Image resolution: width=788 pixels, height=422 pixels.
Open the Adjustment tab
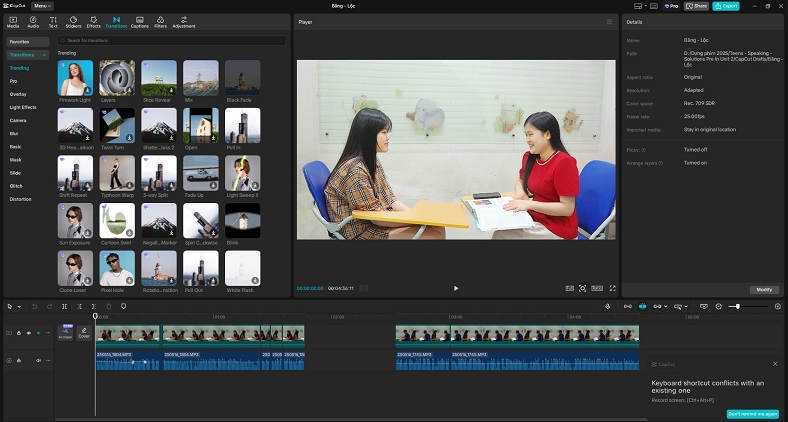[184, 22]
